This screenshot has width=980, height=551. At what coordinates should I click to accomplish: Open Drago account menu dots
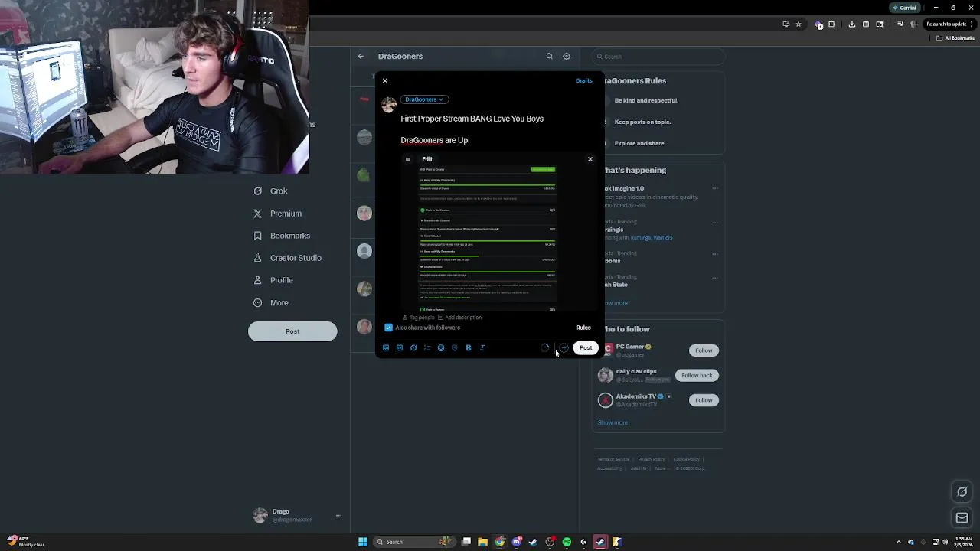[338, 516]
